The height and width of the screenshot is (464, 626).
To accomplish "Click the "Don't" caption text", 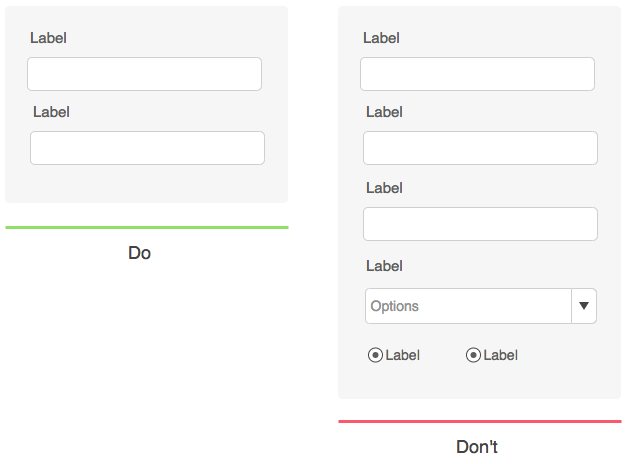I will [477, 447].
